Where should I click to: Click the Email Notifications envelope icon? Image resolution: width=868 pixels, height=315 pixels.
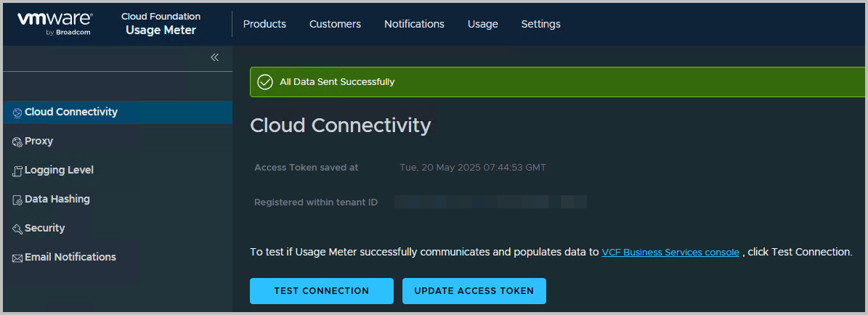[17, 258]
